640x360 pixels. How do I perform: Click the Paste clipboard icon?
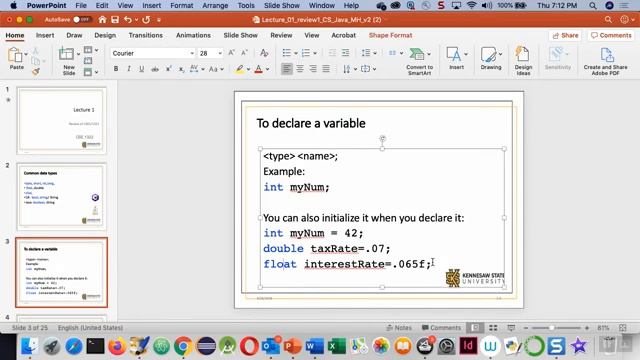click(x=16, y=55)
